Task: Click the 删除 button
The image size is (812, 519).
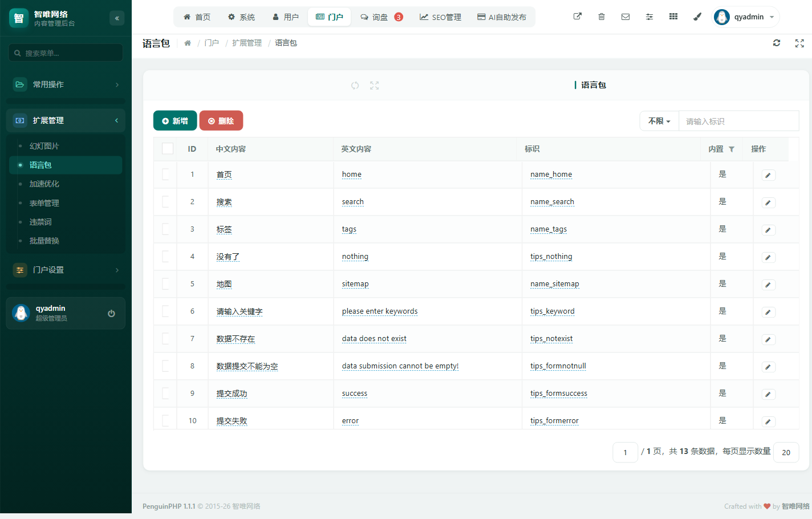Action: tap(221, 121)
